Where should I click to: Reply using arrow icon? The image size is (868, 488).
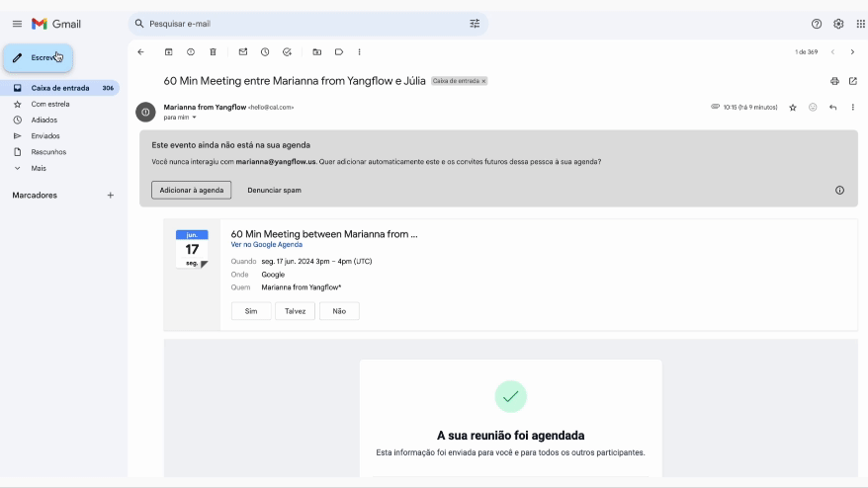pos(833,108)
